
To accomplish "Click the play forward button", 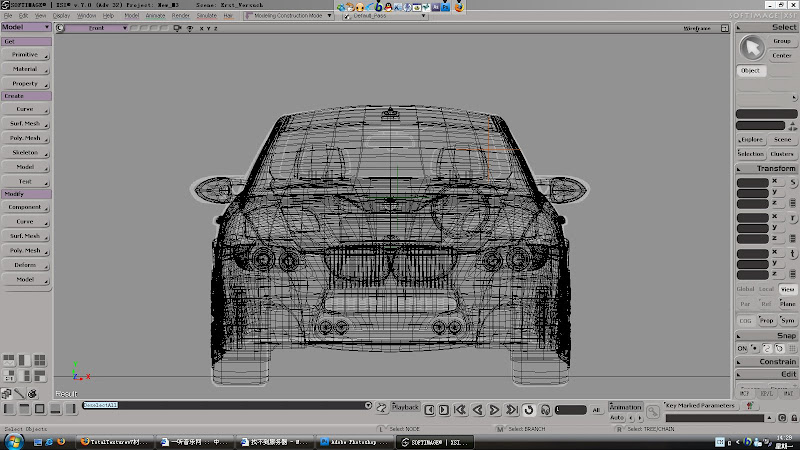I will click(494, 410).
